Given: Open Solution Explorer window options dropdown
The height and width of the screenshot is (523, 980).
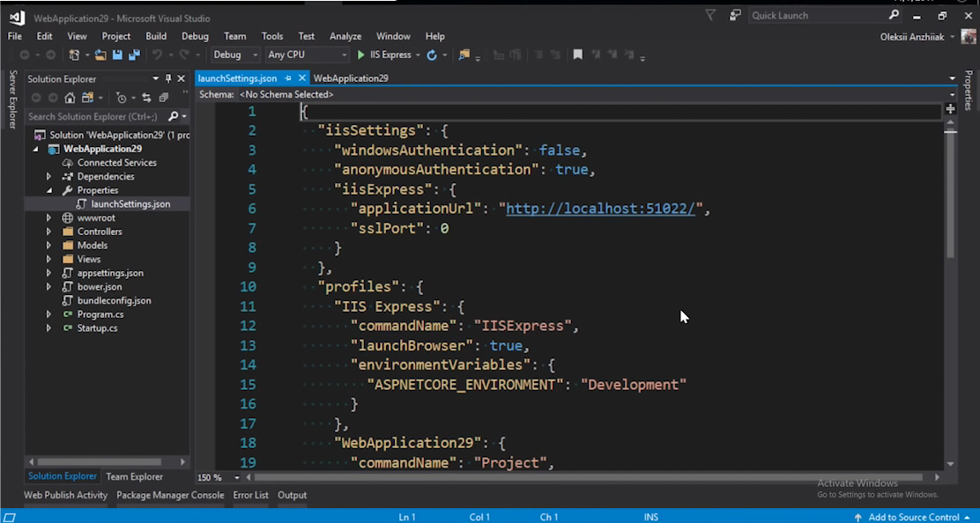Looking at the screenshot, I should coord(156,78).
